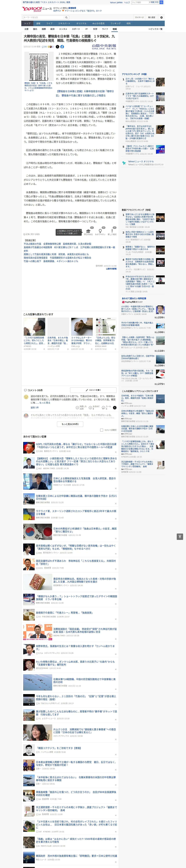The width and height of the screenshot is (186, 868).
Task: Open the 山陰中央新報 Online News logo
Action: click(104, 47)
